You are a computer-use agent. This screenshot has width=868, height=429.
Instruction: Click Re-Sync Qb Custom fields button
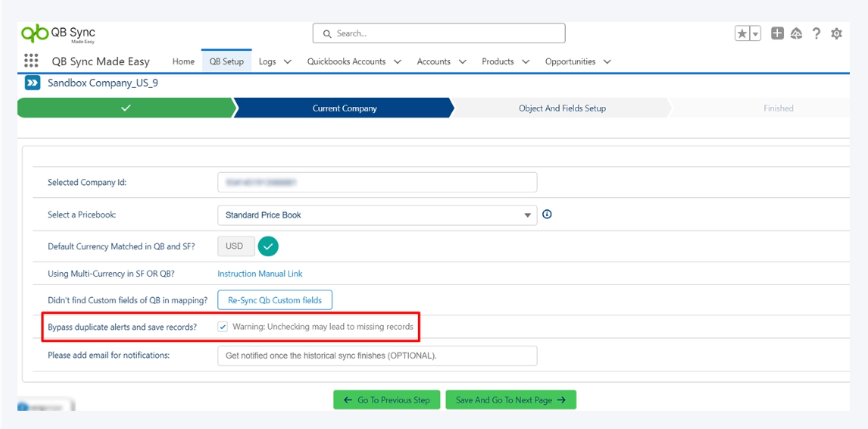(x=275, y=300)
